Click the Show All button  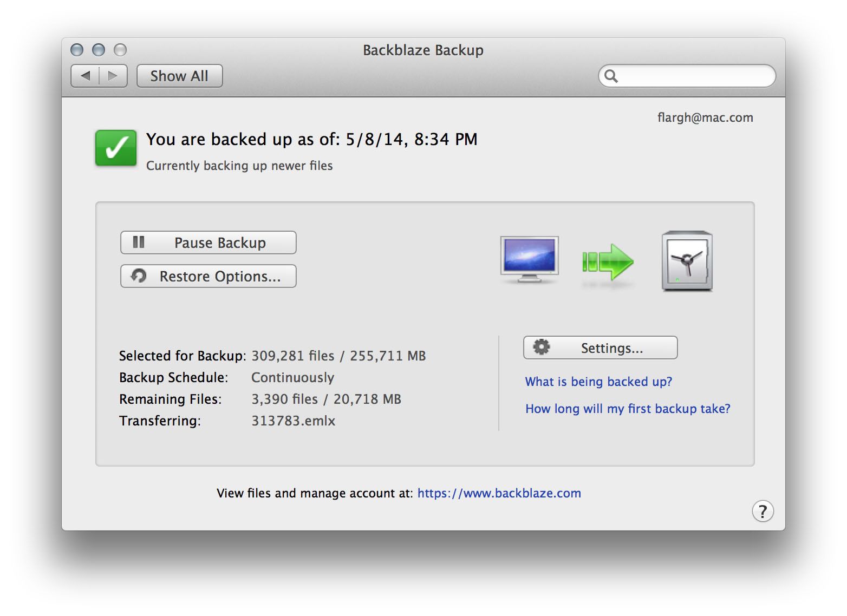(x=179, y=76)
